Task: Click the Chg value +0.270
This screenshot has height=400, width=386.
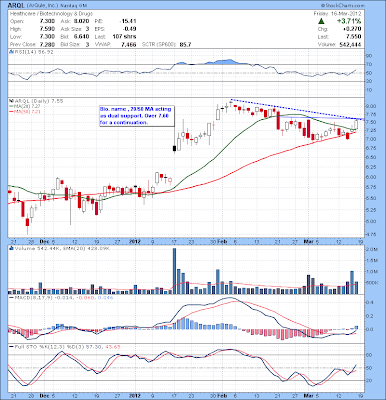Action: (353, 29)
